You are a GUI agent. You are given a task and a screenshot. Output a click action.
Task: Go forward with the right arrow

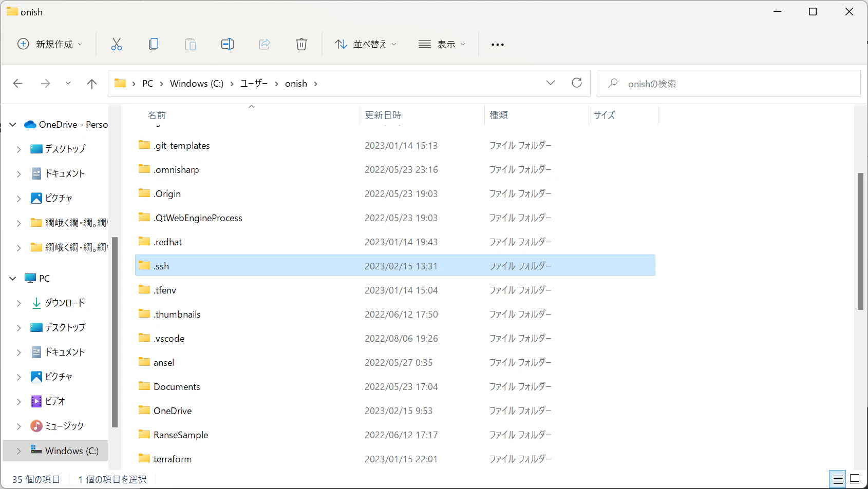[46, 83]
